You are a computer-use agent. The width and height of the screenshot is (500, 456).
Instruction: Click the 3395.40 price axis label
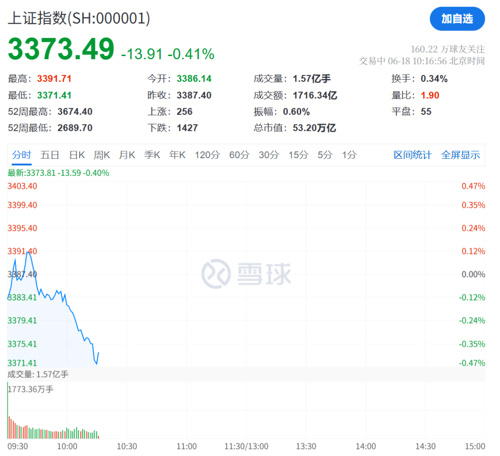tap(22, 228)
